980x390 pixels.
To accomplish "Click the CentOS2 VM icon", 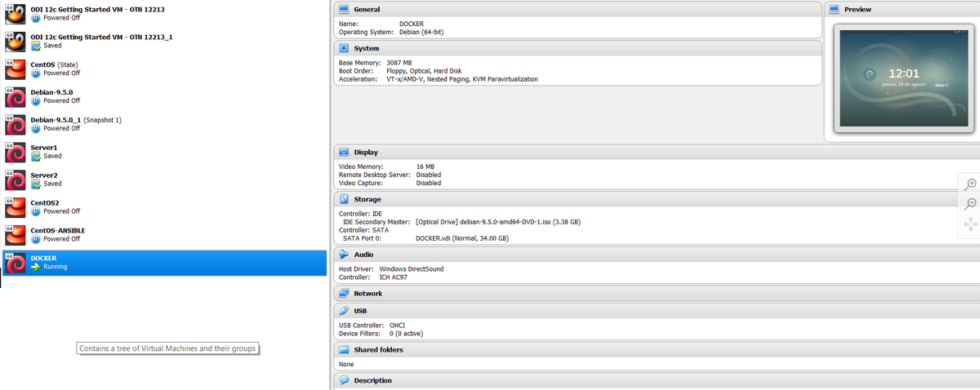I will [15, 206].
